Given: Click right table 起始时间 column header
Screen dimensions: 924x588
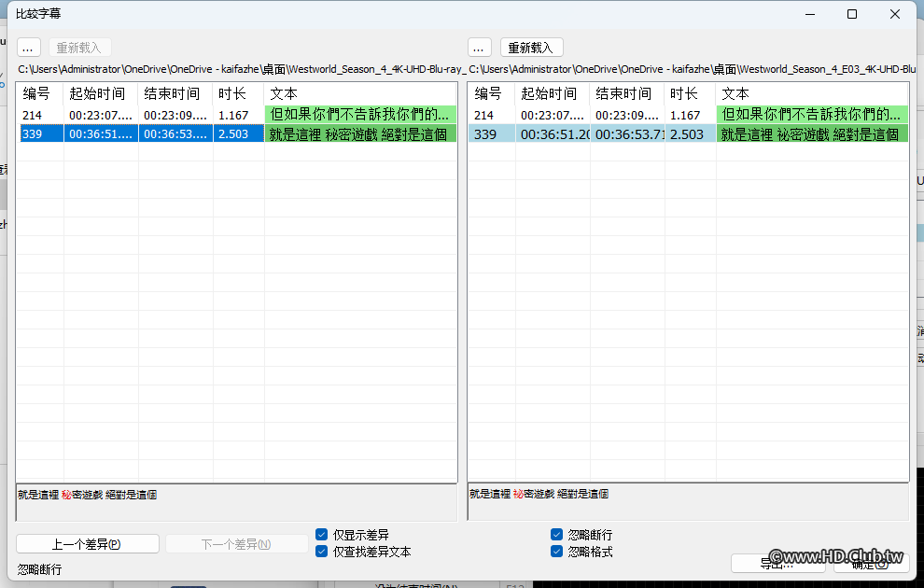Looking at the screenshot, I should click(553, 93).
